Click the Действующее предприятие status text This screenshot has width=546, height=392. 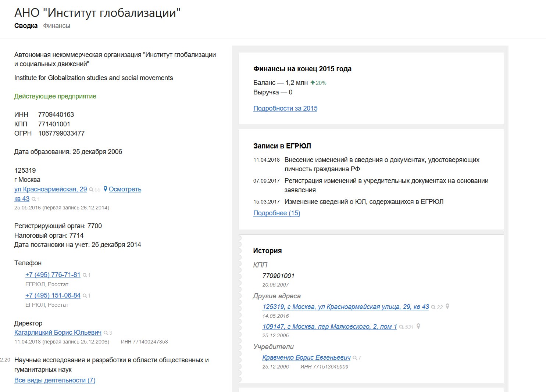[55, 96]
